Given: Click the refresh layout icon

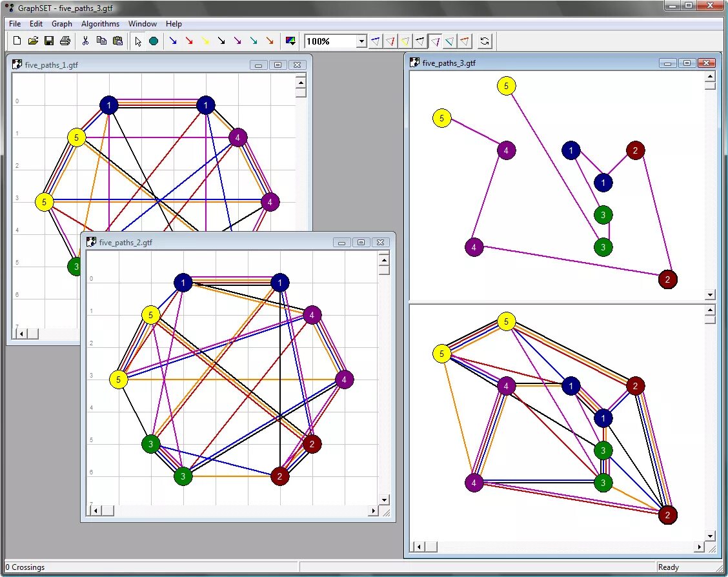Looking at the screenshot, I should coord(485,41).
